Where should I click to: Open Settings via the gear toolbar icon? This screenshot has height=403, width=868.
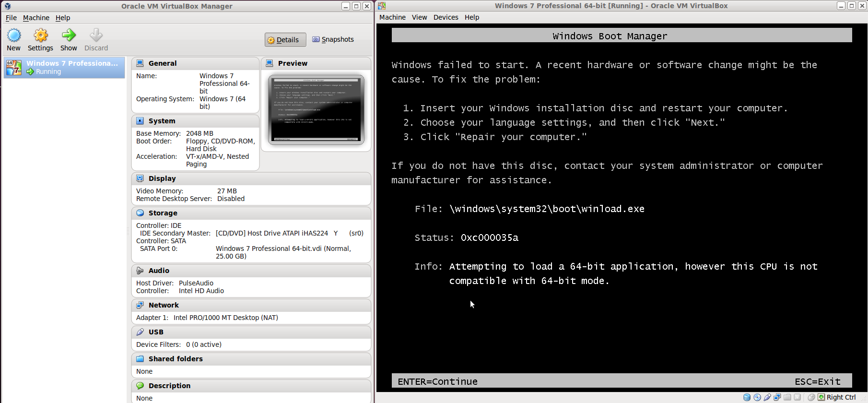[41, 35]
